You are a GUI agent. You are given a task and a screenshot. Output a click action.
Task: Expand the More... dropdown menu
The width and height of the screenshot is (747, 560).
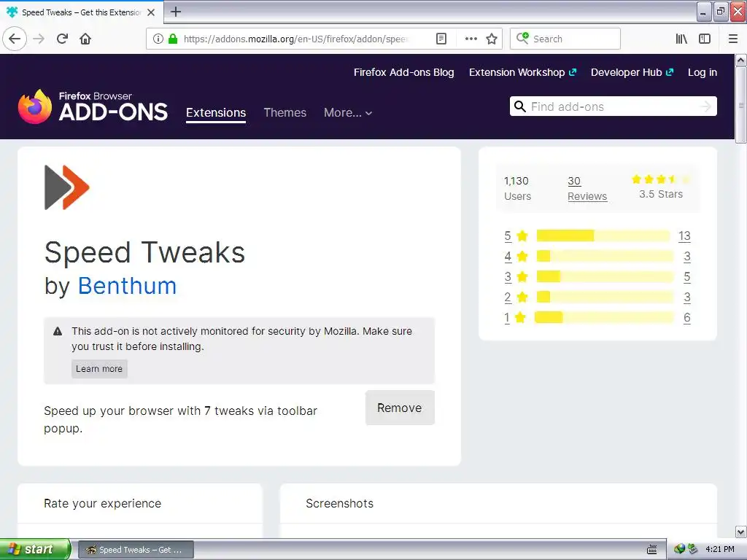tap(348, 112)
